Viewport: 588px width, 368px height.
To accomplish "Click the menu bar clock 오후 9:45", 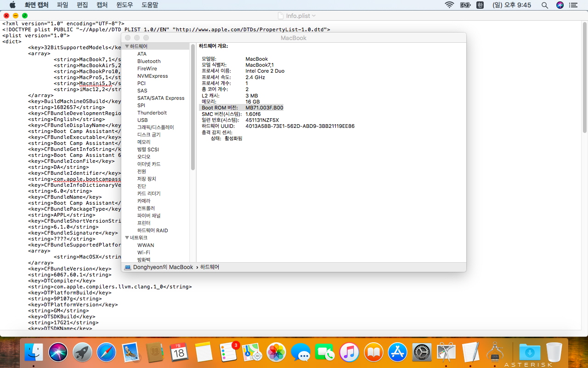I will coord(512,5).
